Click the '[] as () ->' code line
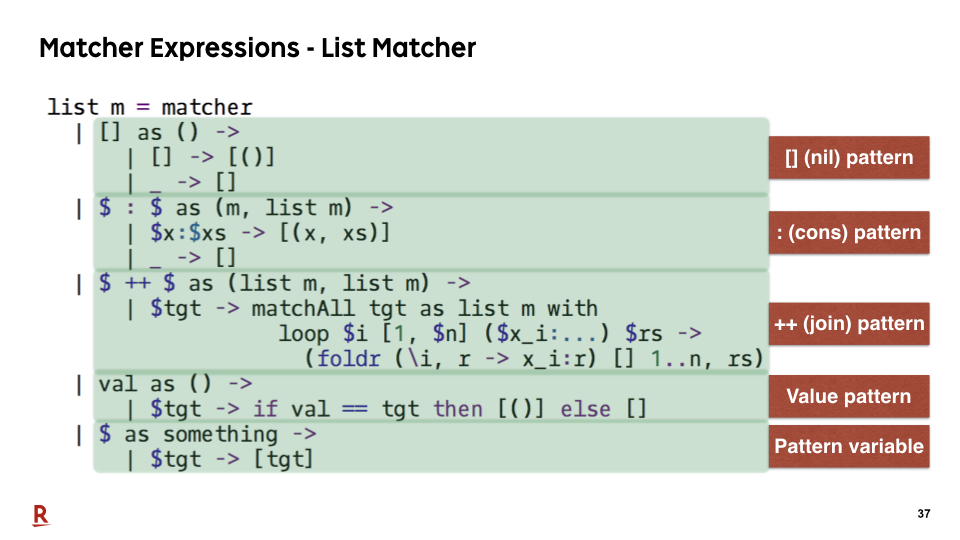This screenshot has height=540, width=960. (x=169, y=132)
